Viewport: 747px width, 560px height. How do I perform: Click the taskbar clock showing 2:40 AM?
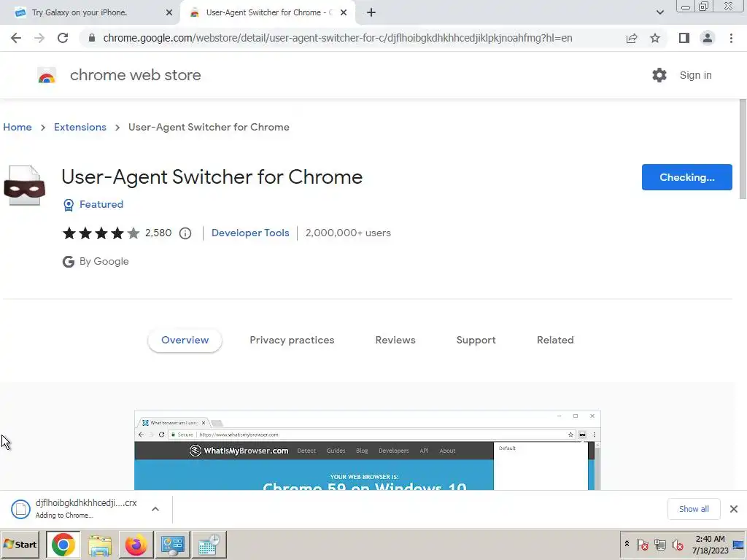[710, 544]
